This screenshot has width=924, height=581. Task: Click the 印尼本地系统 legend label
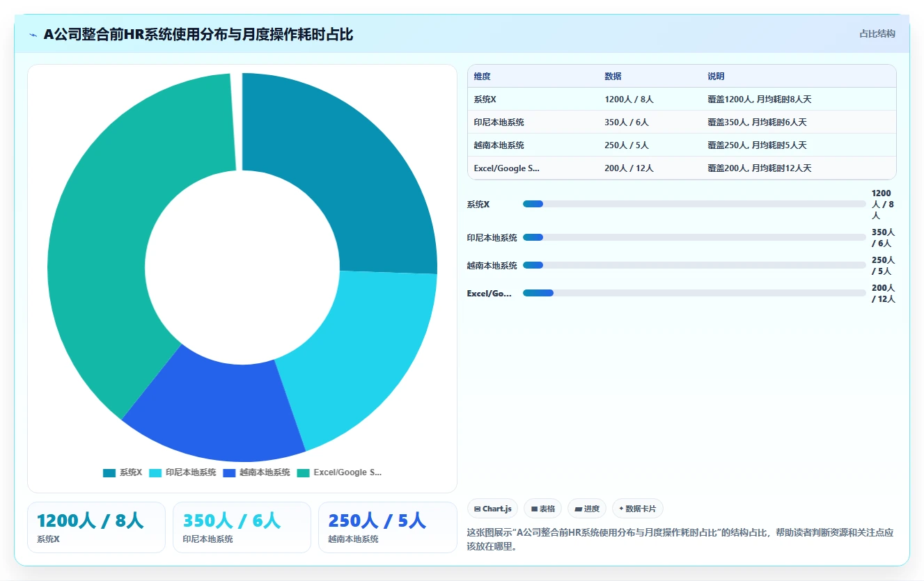point(191,472)
